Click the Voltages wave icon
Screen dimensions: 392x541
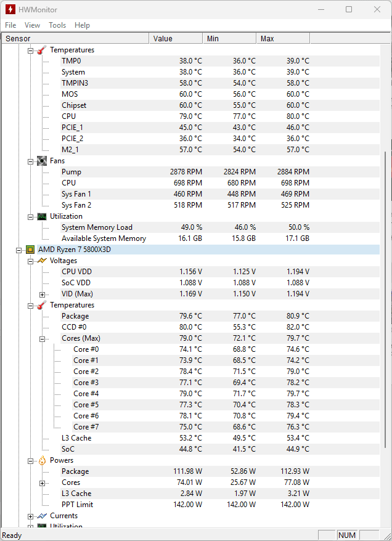(41, 261)
